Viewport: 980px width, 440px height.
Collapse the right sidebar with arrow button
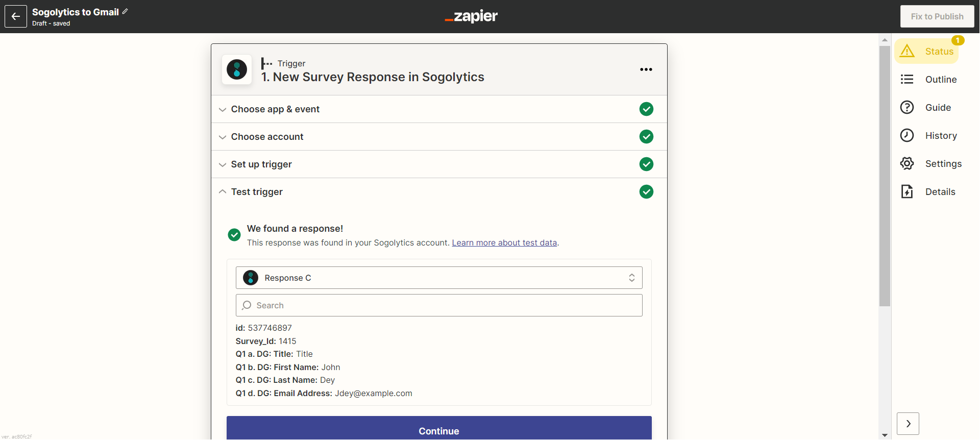point(908,424)
